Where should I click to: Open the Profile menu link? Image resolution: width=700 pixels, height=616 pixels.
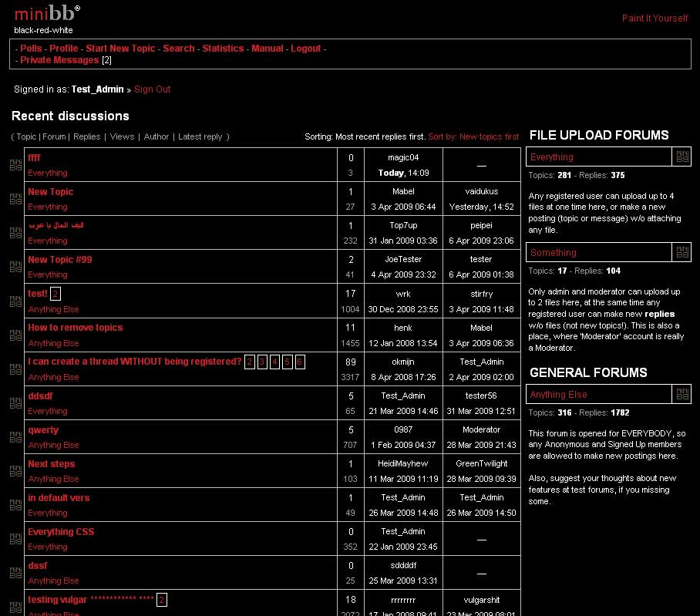click(x=63, y=49)
